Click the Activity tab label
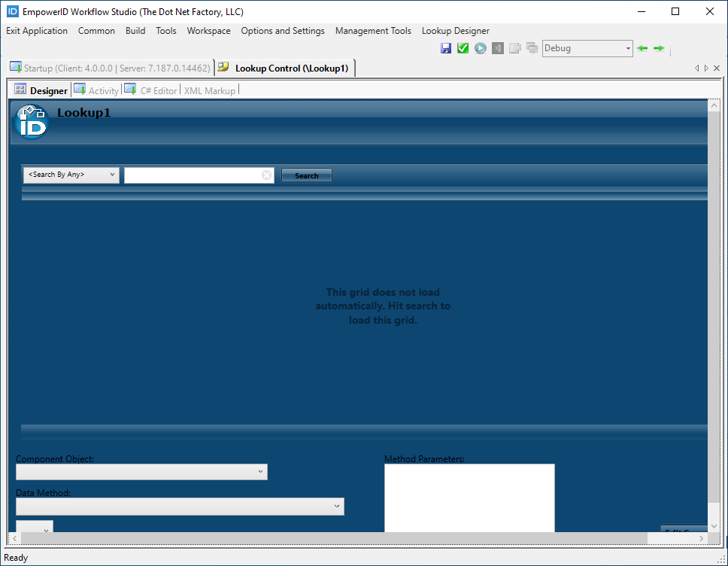The height and width of the screenshot is (566, 728). 104,90
